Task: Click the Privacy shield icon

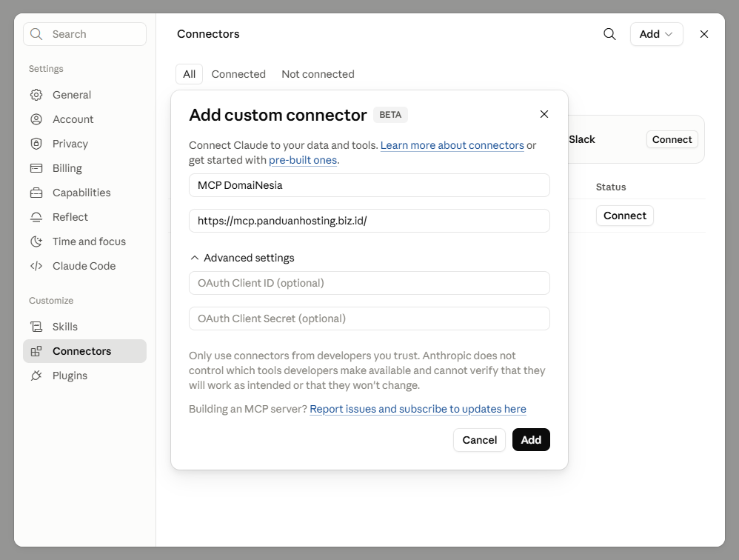Action: [x=36, y=144]
